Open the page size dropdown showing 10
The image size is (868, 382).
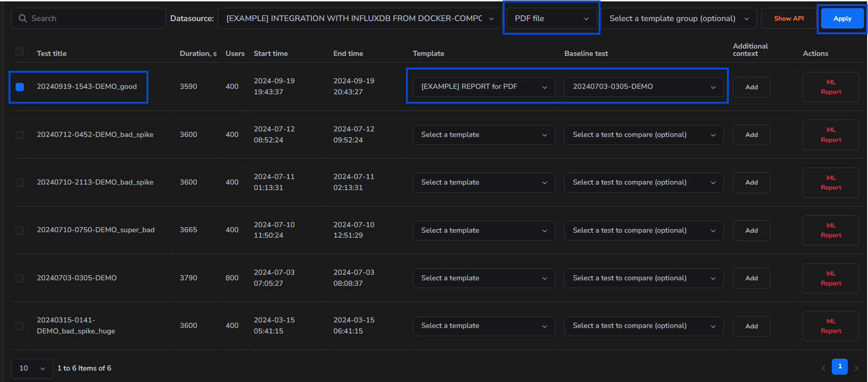[x=32, y=368]
